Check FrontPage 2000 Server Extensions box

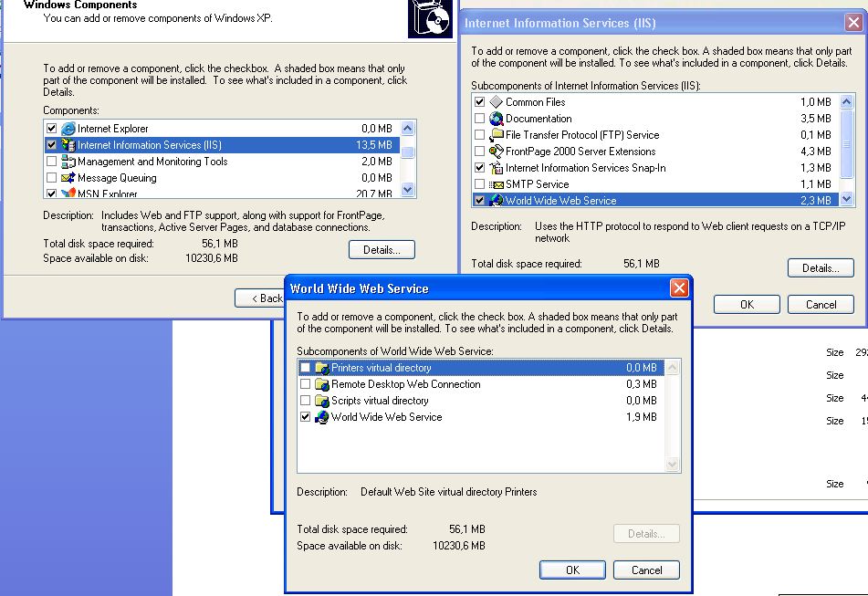(x=479, y=152)
